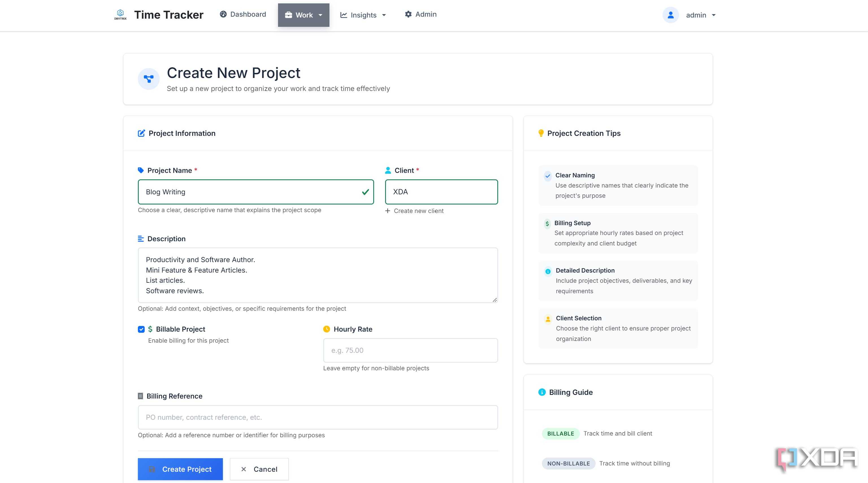Submit with the Create Project button
868x483 pixels.
(x=180, y=469)
